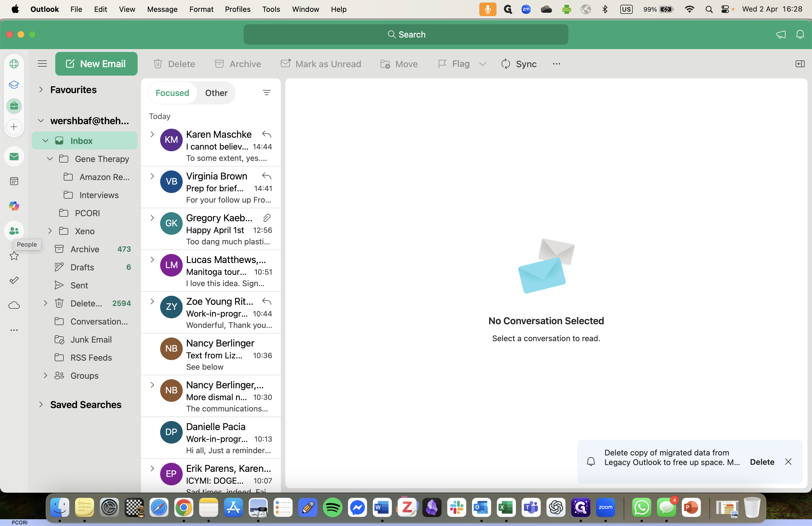Viewport: 812px width, 526px height.
Task: Click the Move toolbar button
Action: [x=399, y=64]
